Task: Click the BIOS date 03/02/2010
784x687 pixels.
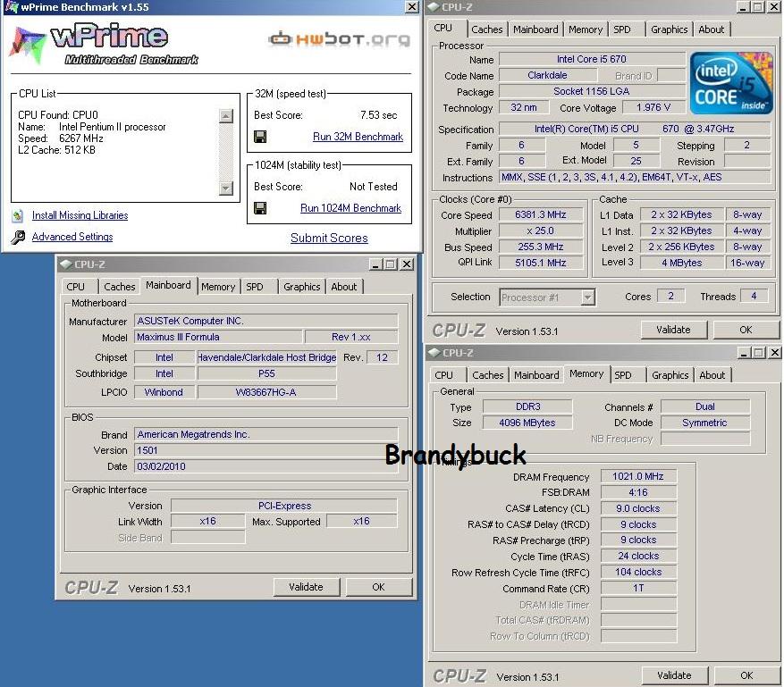Action: pyautogui.click(x=266, y=466)
